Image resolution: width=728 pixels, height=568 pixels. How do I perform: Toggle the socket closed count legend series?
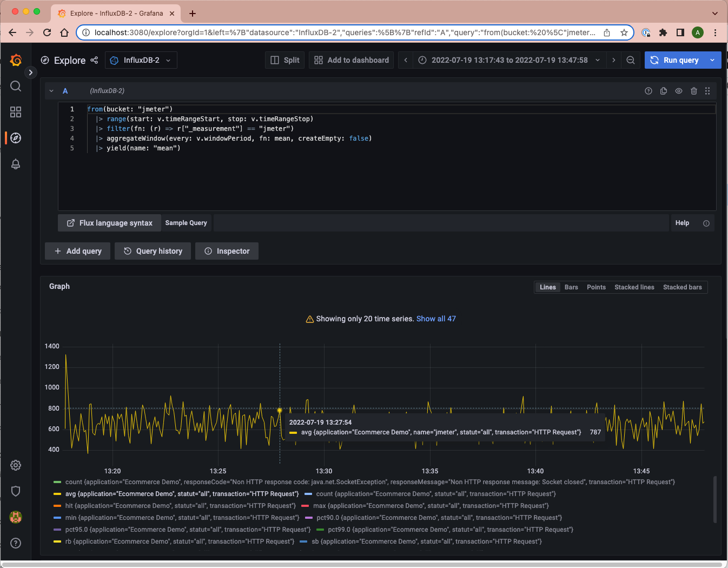(x=370, y=482)
